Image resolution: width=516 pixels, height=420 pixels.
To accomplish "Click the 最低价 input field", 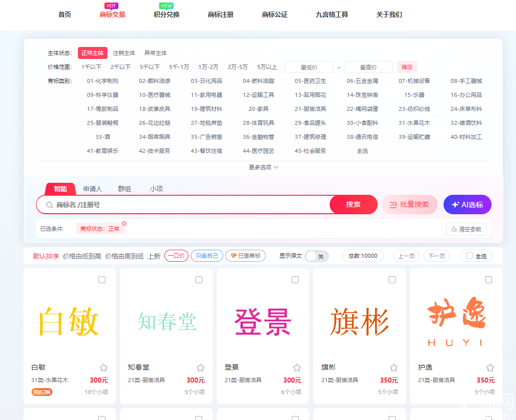I will 309,67.
